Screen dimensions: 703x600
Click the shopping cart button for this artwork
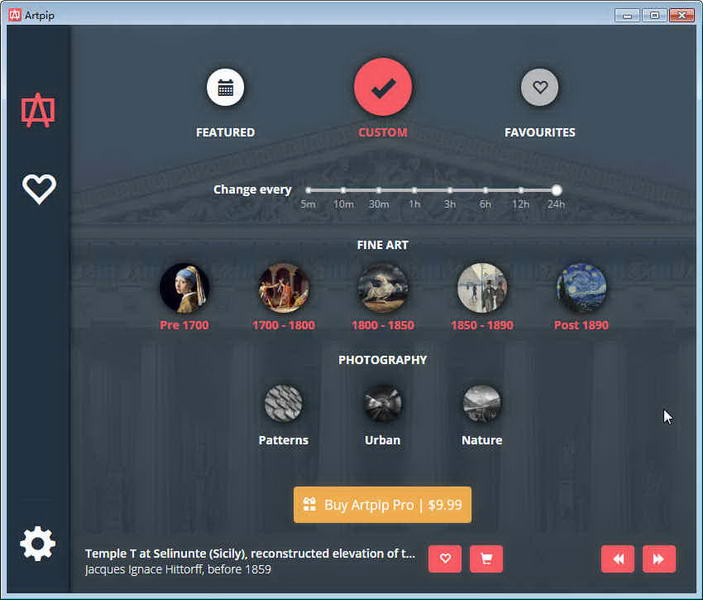coord(486,559)
